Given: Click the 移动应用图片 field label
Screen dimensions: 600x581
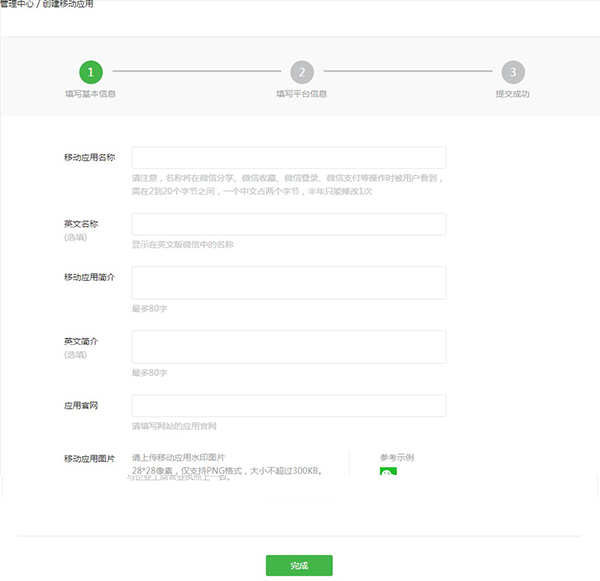Looking at the screenshot, I should tap(89, 459).
